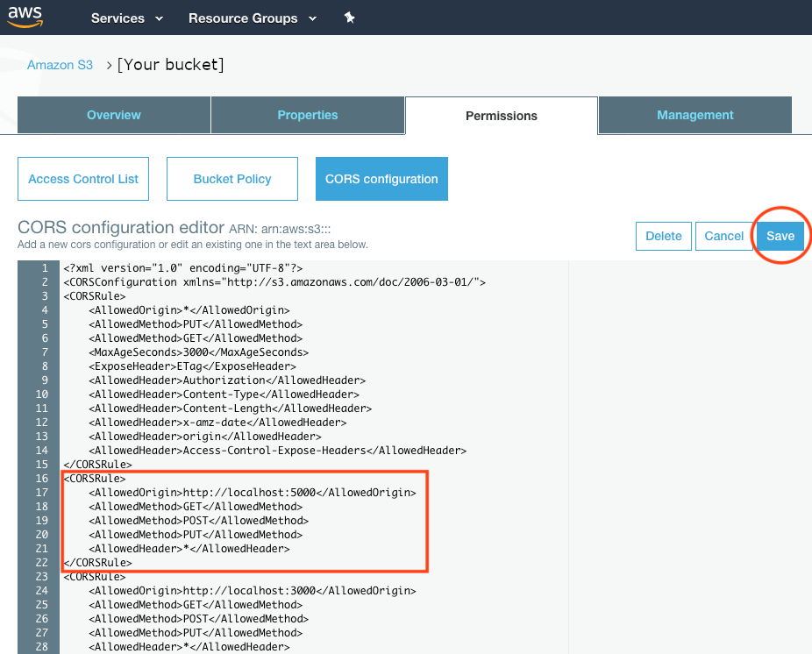Open the Access Control List section
The width and height of the screenshot is (812, 654).
[x=83, y=179]
